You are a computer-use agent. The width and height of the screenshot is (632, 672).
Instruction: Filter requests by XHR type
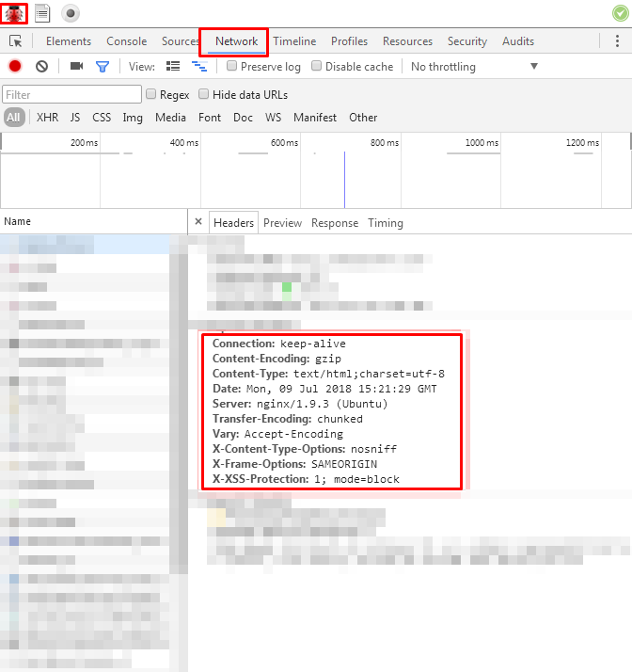tap(47, 118)
